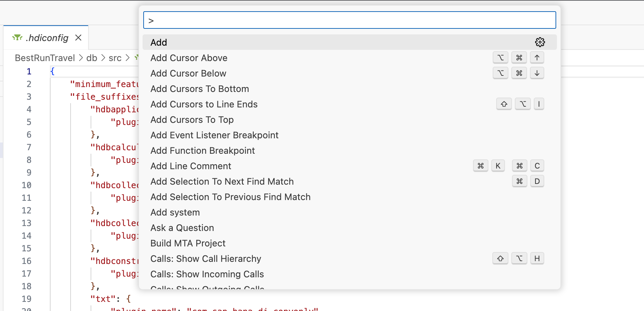
Task: Click the D key badge for Next Find Match
Action: 537,181
